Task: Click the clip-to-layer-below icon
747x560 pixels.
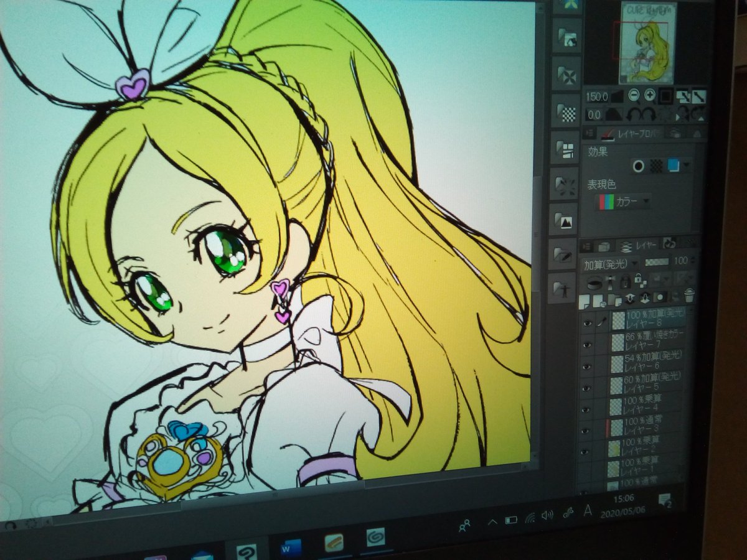Action: click(595, 285)
